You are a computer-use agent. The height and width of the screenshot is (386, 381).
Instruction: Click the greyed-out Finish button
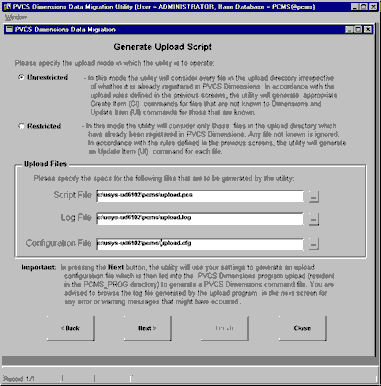pyautogui.click(x=225, y=328)
